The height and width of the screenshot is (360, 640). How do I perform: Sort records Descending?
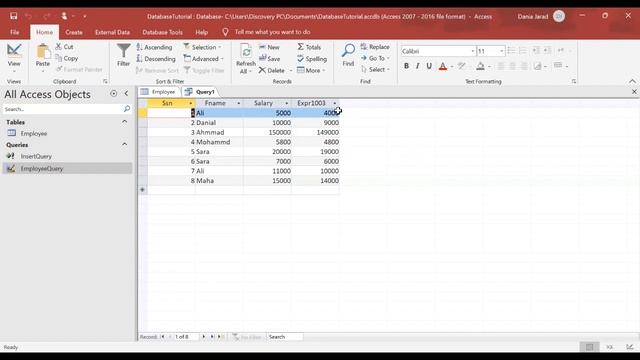pos(156,58)
